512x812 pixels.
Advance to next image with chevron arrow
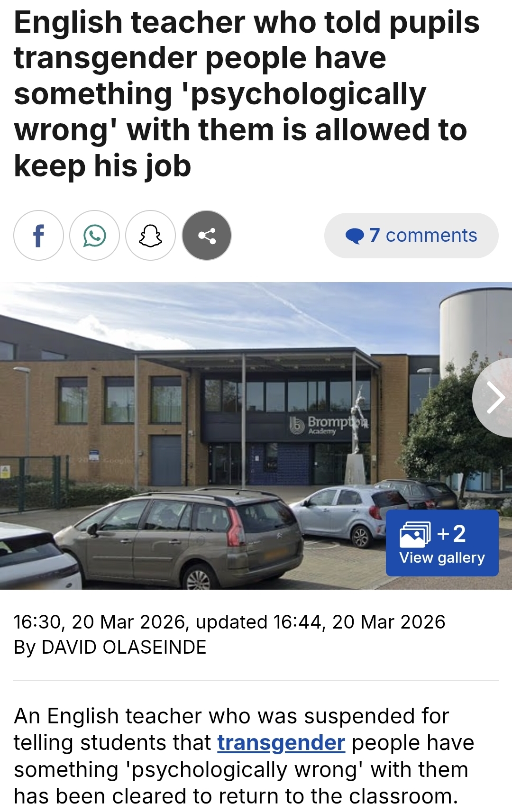(x=495, y=398)
